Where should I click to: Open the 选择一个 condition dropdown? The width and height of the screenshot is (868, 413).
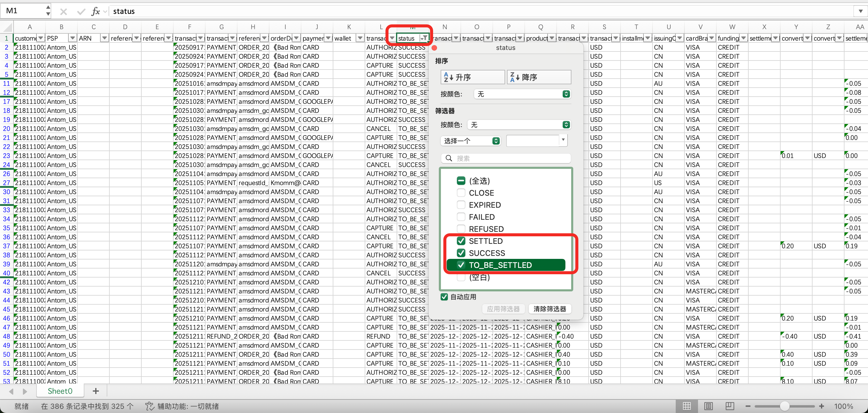(x=470, y=141)
